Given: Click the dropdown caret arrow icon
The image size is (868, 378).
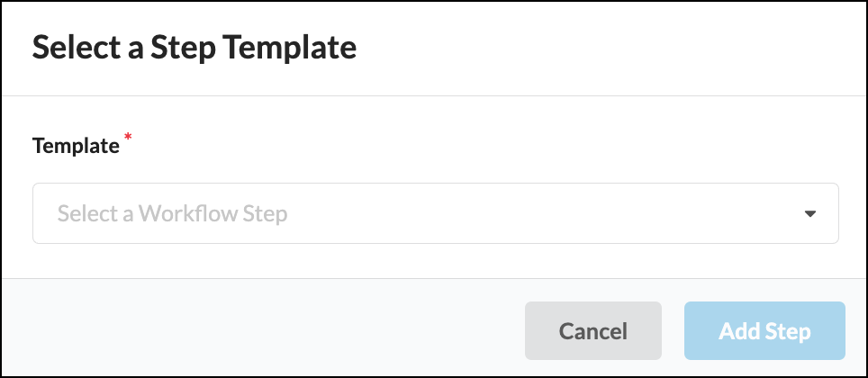Looking at the screenshot, I should pos(809,214).
